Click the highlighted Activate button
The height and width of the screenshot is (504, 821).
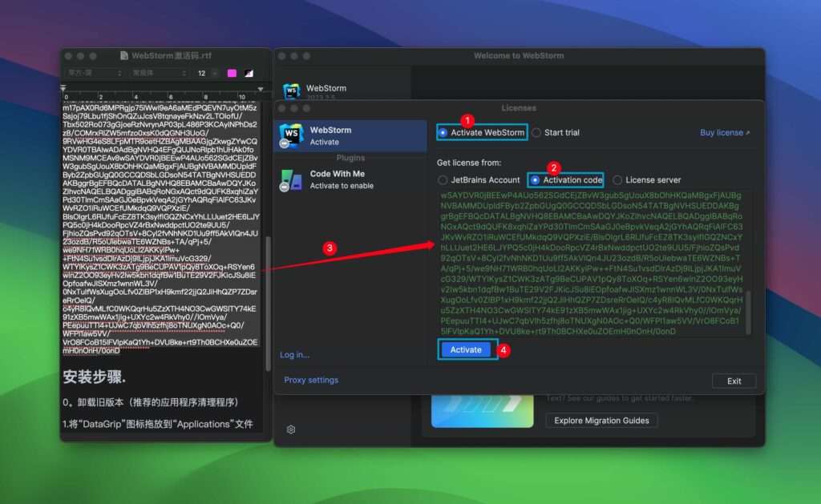click(x=466, y=349)
